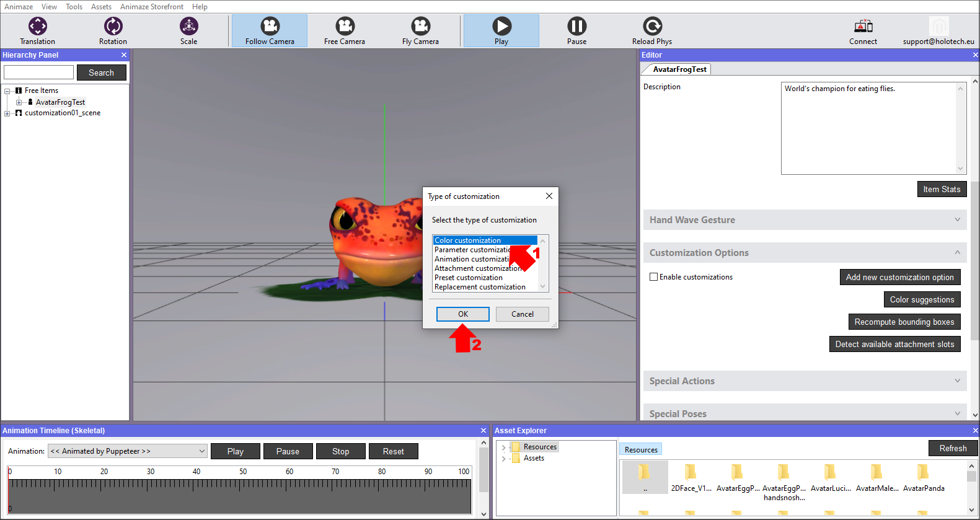
Task: Activate the Fly Camera icon
Action: point(420,27)
